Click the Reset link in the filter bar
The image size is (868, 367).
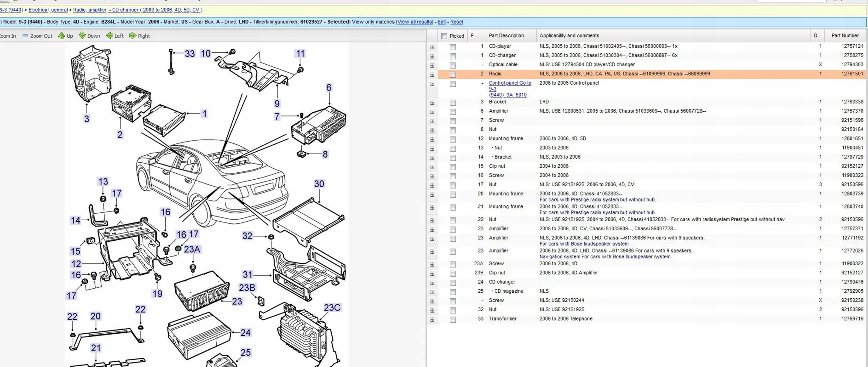(457, 22)
